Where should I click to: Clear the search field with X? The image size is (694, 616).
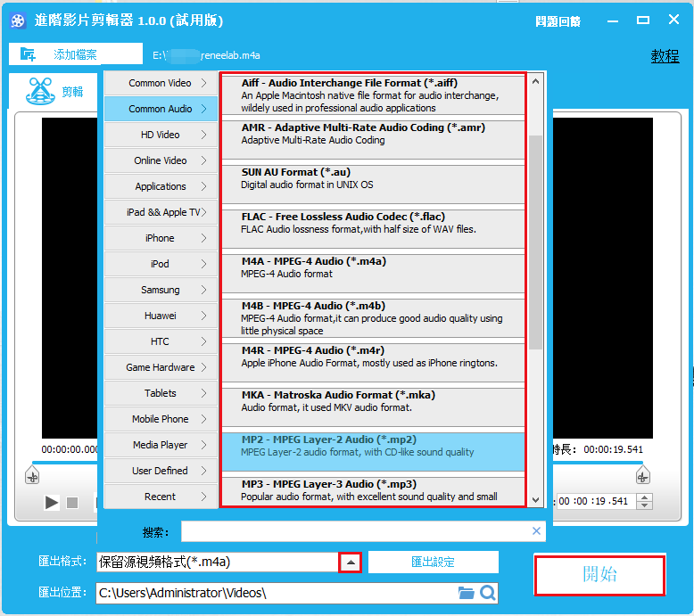[x=536, y=530]
